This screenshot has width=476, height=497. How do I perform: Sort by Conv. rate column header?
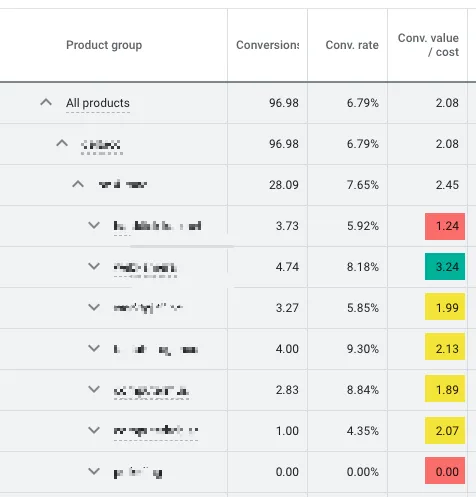point(352,45)
